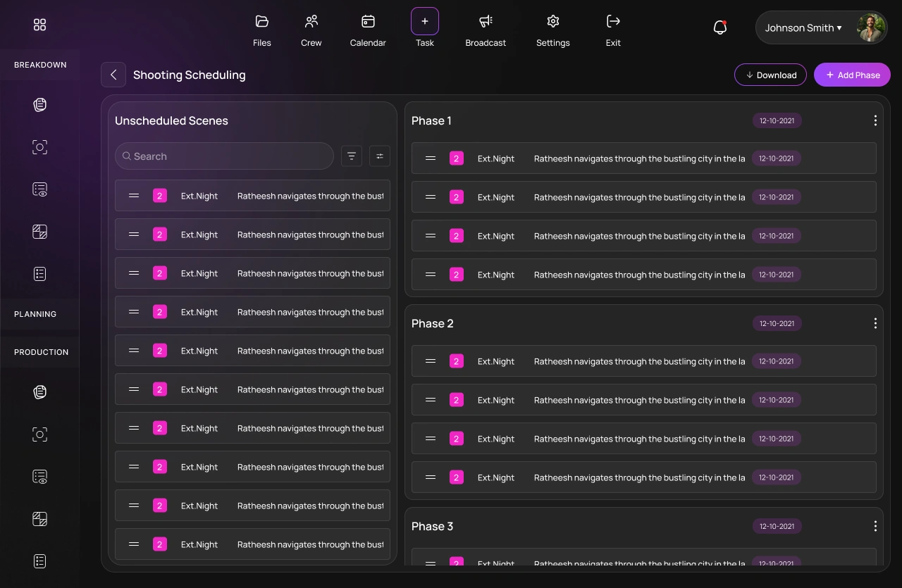Click the Add Phase button

[852, 75]
